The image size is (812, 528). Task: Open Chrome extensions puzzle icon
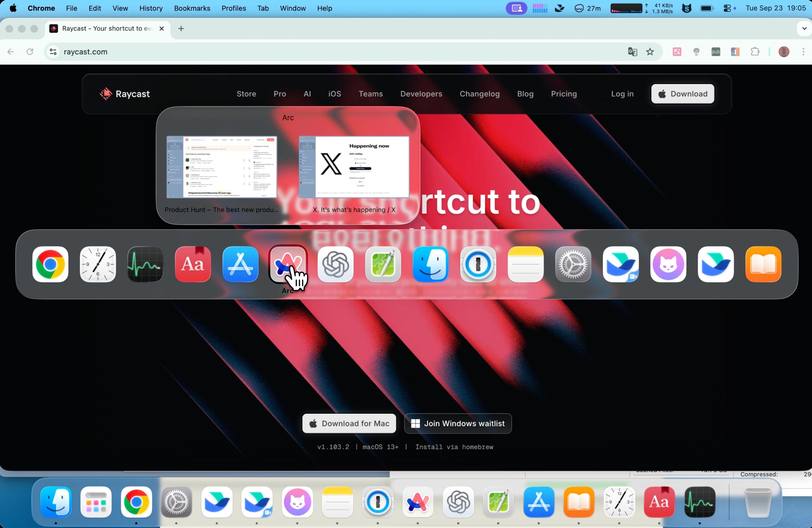point(755,51)
